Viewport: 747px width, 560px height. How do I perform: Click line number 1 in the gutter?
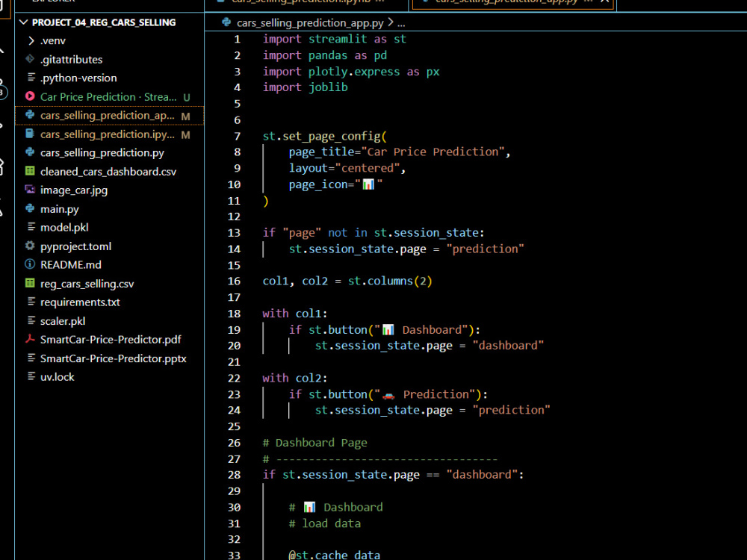[x=237, y=39]
